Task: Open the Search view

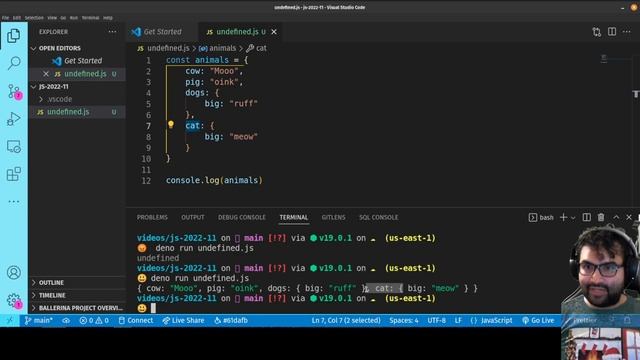Action: (14, 63)
